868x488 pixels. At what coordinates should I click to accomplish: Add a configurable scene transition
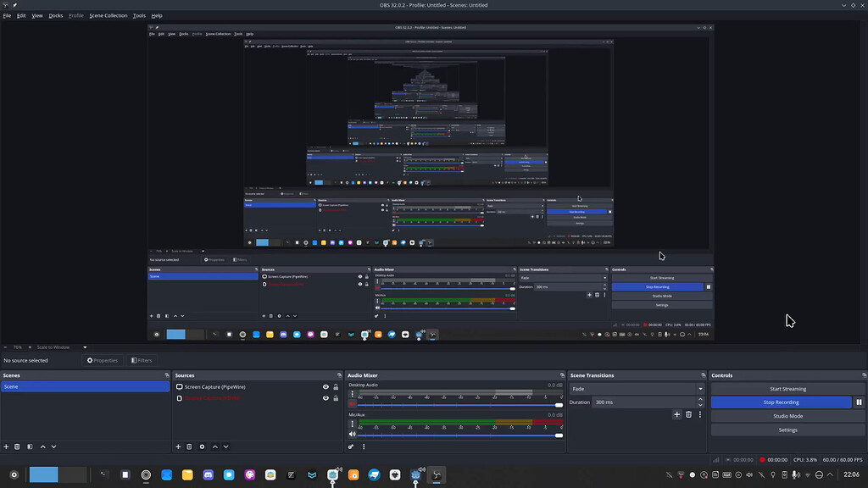[676, 414]
